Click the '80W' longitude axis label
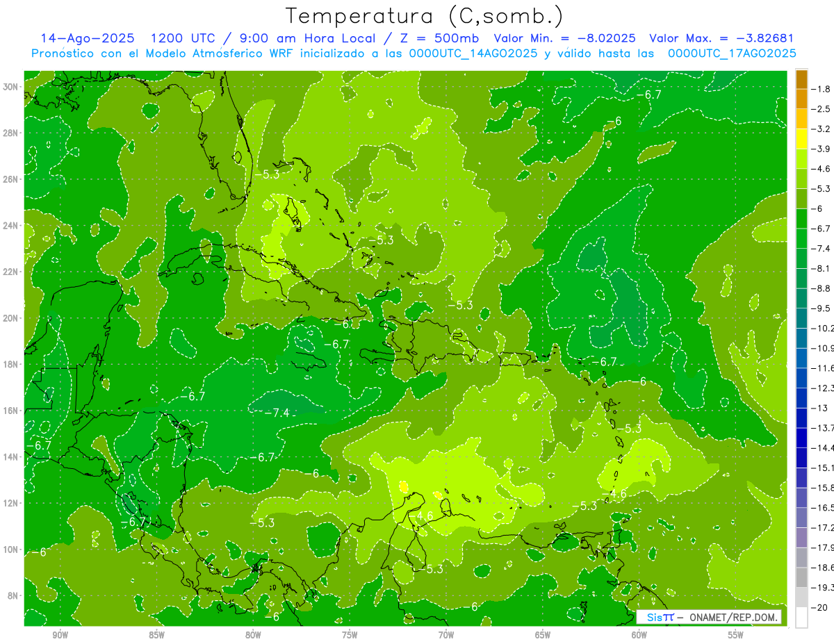 (253, 636)
